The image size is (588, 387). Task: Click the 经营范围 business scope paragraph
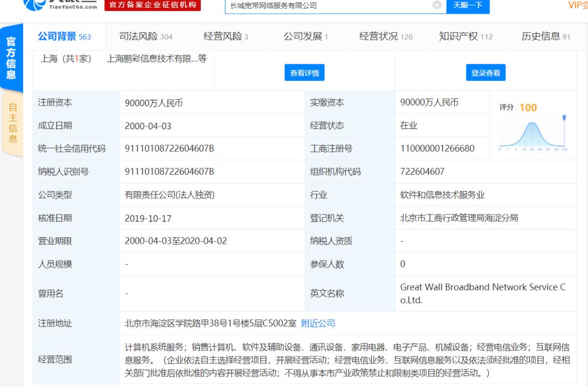[347, 360]
